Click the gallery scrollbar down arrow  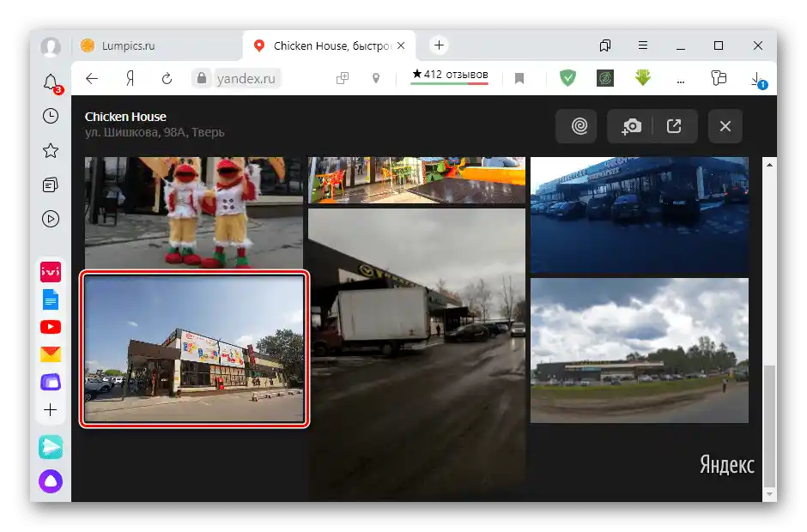tap(769, 494)
